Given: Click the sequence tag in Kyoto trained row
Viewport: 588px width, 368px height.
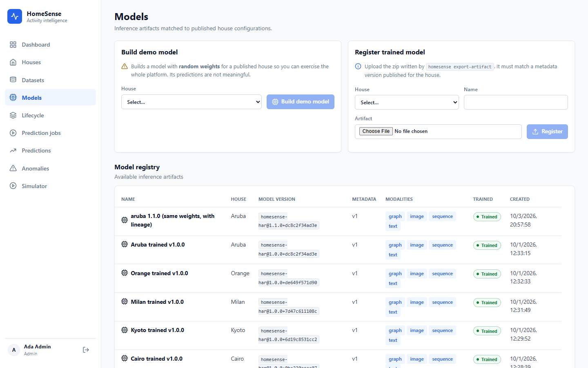Looking at the screenshot, I should pos(443,330).
